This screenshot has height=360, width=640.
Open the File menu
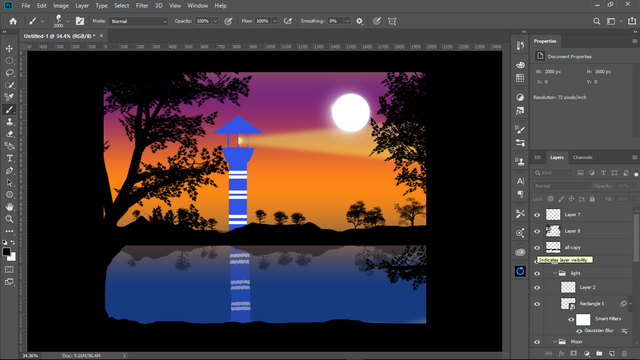click(x=26, y=6)
